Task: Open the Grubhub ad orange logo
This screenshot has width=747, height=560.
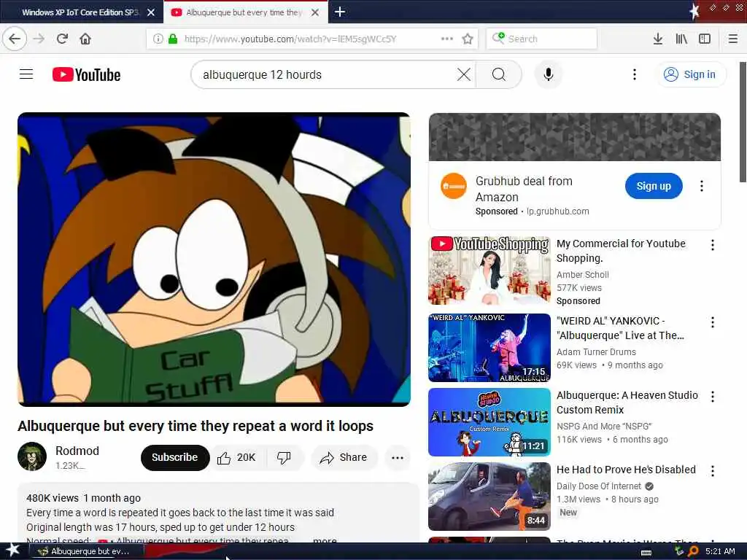Action: click(x=454, y=186)
